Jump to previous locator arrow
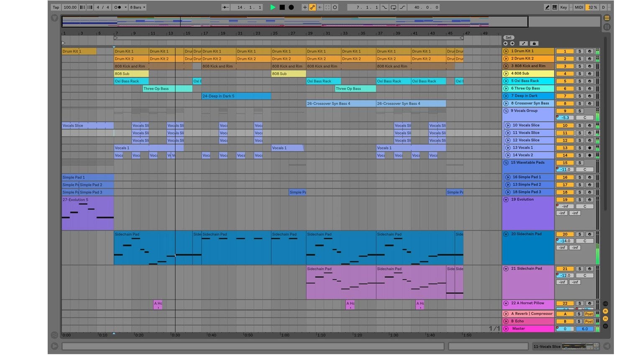This screenshot has width=644, height=355. tap(506, 43)
